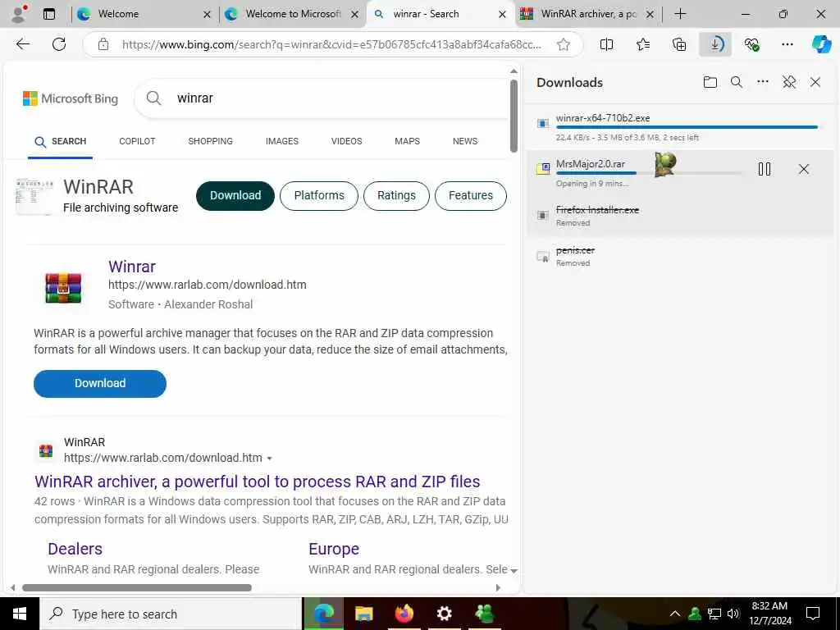Screen dimensions: 840x630
Task: Click the browser address bar URL
Action: pos(331,44)
